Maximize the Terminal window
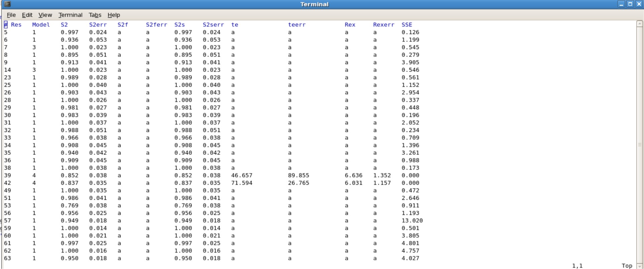 point(630,4)
